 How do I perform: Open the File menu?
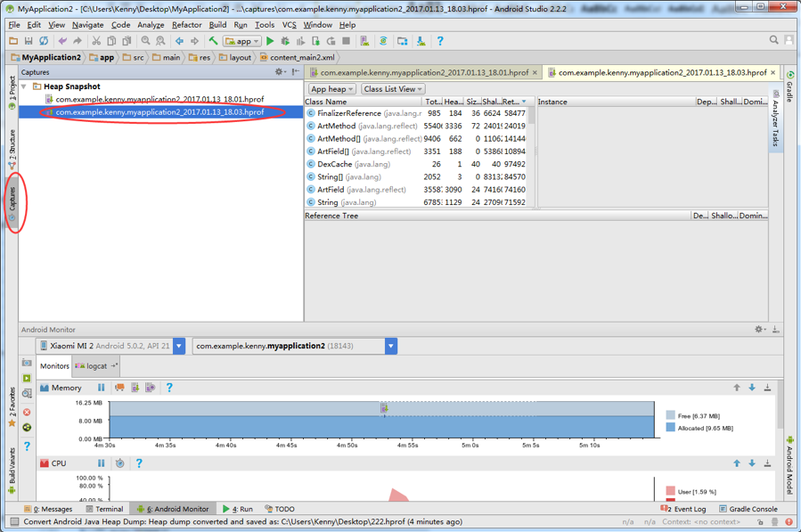tap(13, 25)
